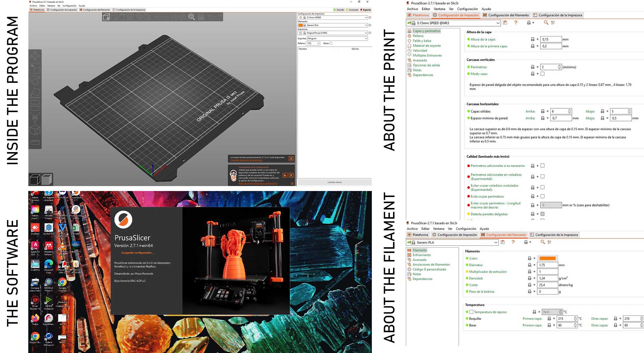Image resolution: width=644 pixels, height=353 pixels.
Task: Click compare presets icon in print settings window
Action: click(x=553, y=23)
